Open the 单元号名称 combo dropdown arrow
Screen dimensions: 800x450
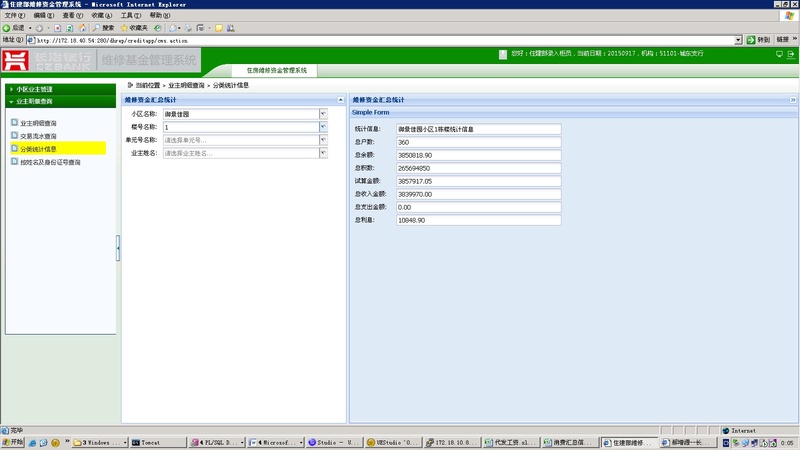(323, 140)
